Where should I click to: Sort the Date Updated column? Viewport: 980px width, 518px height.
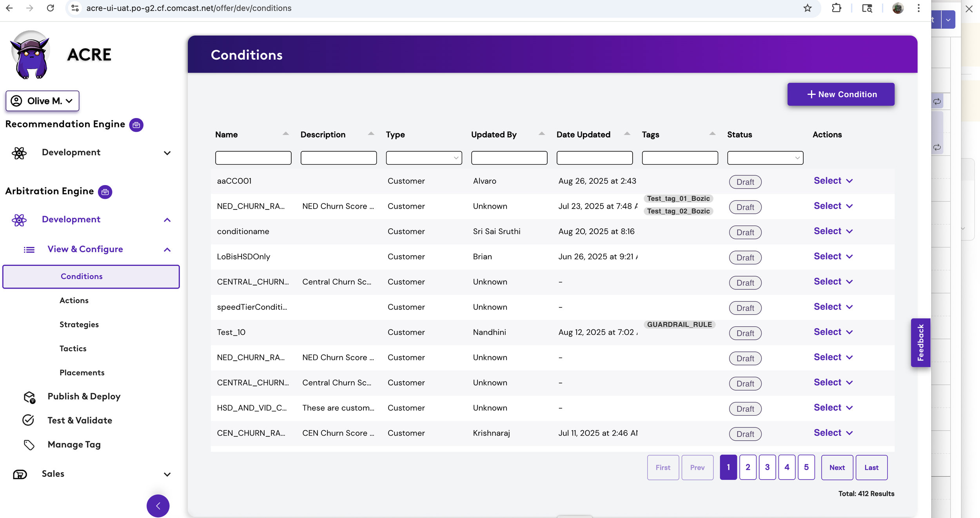pyautogui.click(x=627, y=134)
